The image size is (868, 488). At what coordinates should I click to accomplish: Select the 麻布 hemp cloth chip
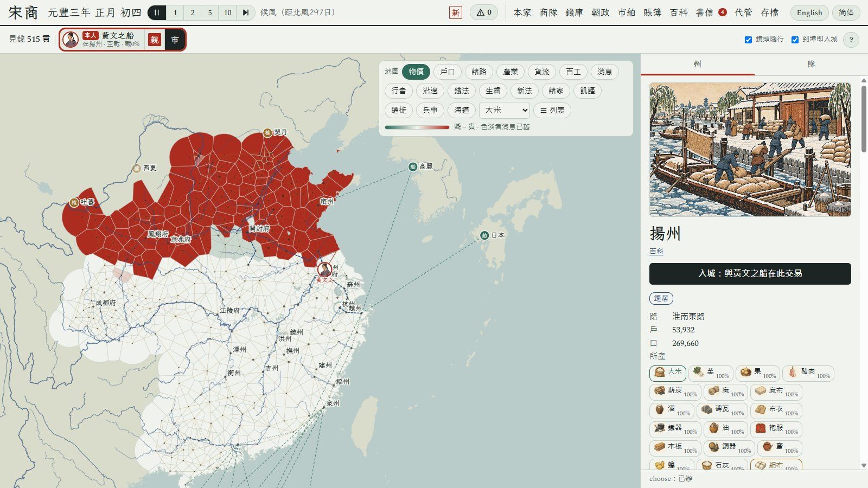point(776,391)
